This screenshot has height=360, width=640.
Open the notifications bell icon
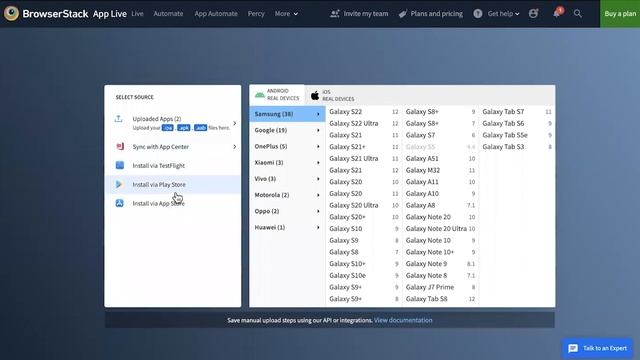(556, 13)
